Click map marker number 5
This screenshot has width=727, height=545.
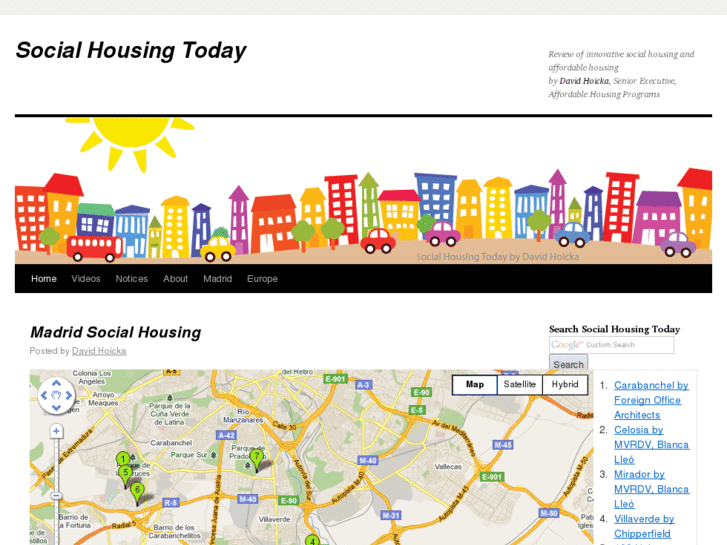pyautogui.click(x=125, y=473)
